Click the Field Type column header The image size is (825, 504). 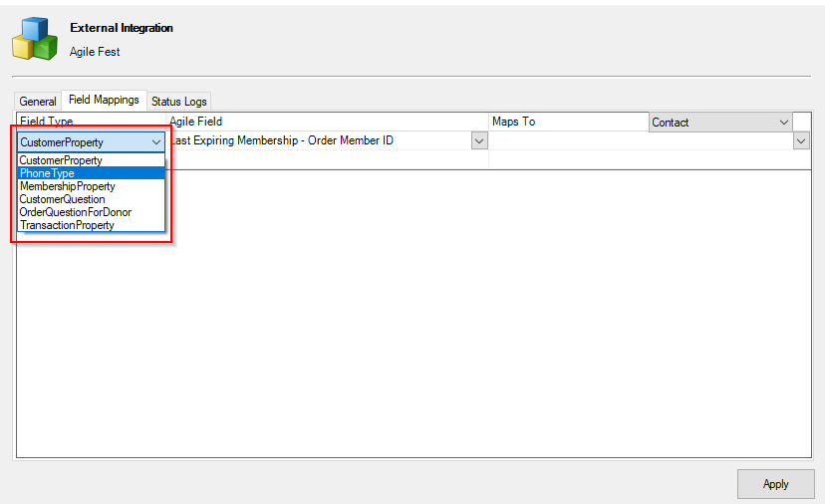46,122
